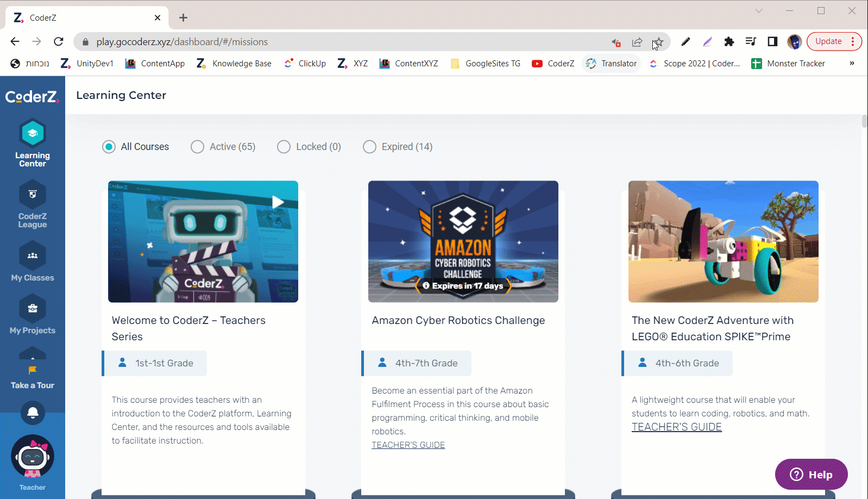Screen dimensions: 868x499
Task: Open the ContentApp bookmark
Action: pos(155,64)
